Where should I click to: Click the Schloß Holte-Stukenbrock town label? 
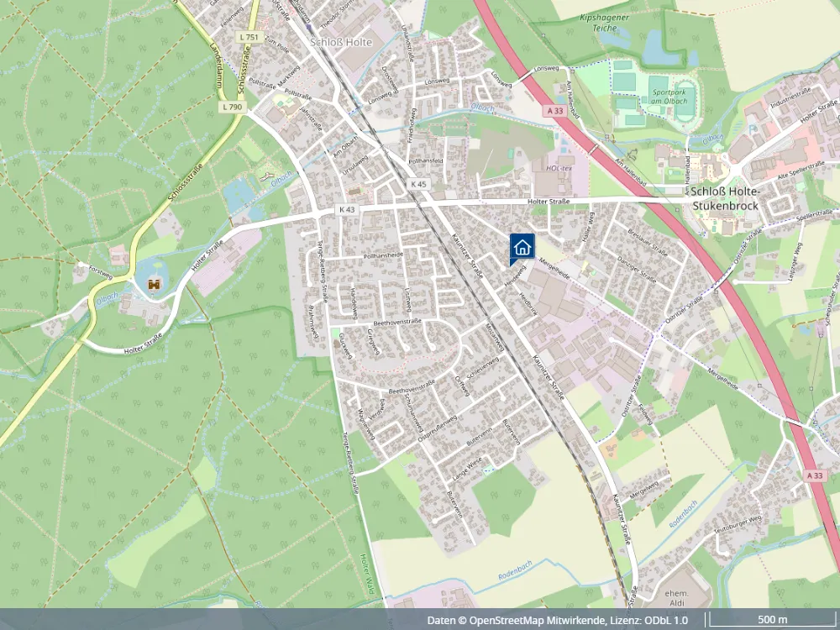pyautogui.click(x=725, y=199)
